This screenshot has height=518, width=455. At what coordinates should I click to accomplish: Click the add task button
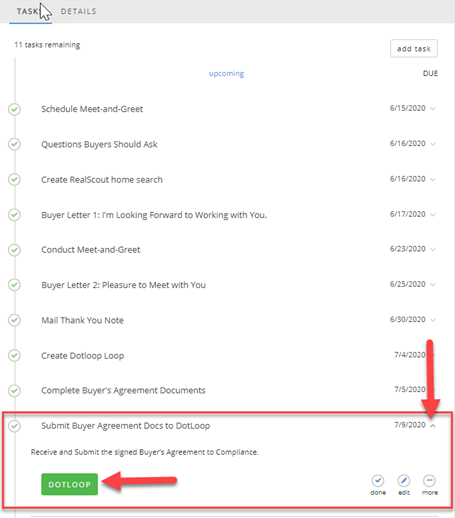click(414, 49)
